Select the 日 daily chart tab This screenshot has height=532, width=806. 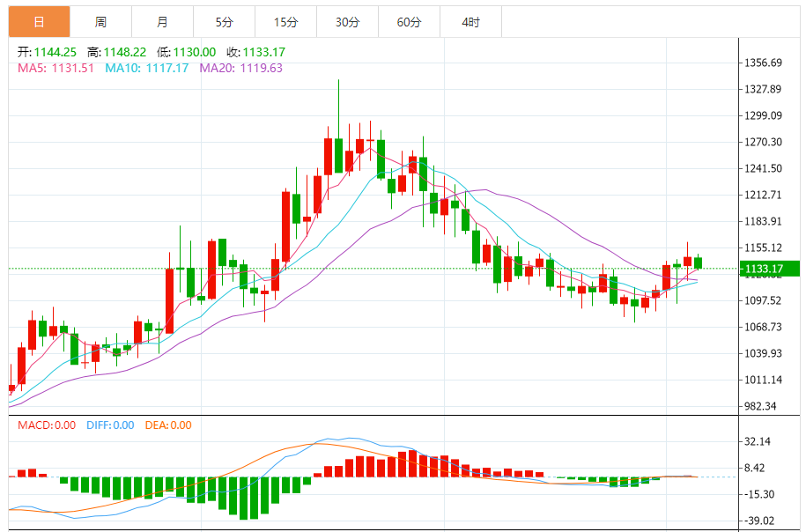click(x=39, y=22)
